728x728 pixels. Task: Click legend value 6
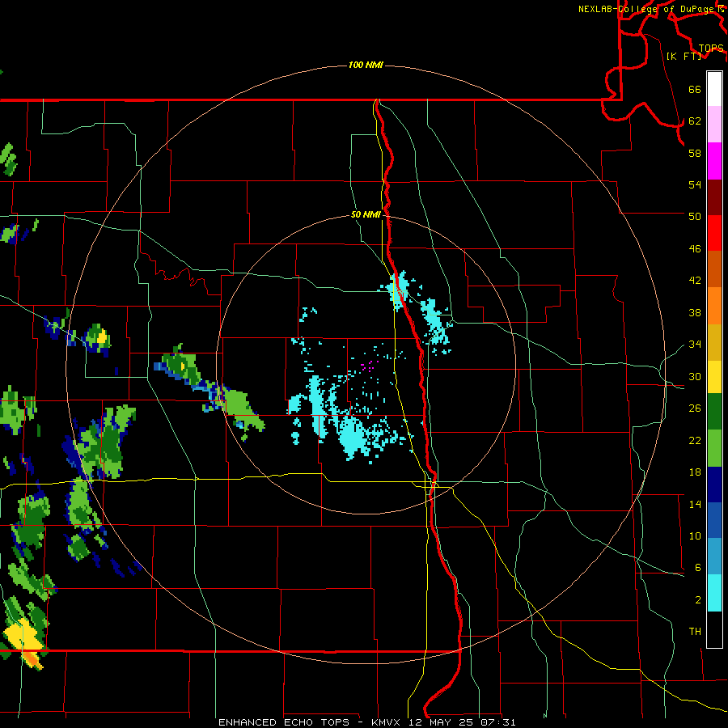(697, 568)
